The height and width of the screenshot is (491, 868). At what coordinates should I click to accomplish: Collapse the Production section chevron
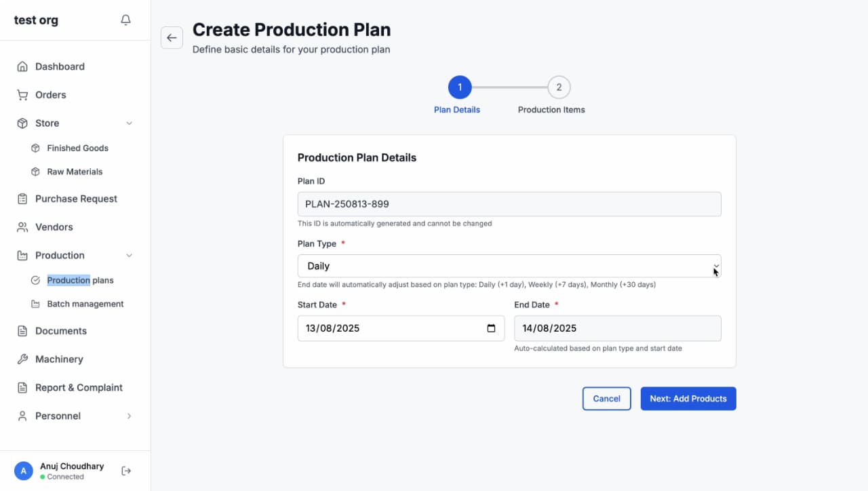pyautogui.click(x=130, y=256)
